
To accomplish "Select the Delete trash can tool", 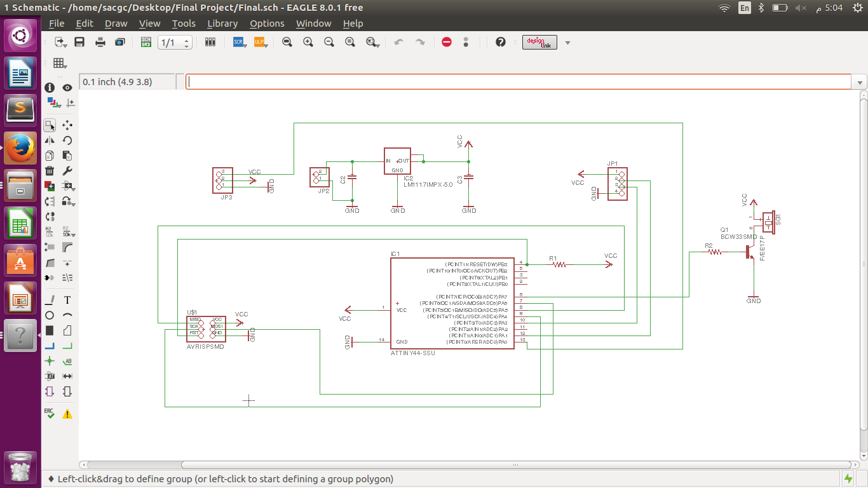I will click(50, 171).
